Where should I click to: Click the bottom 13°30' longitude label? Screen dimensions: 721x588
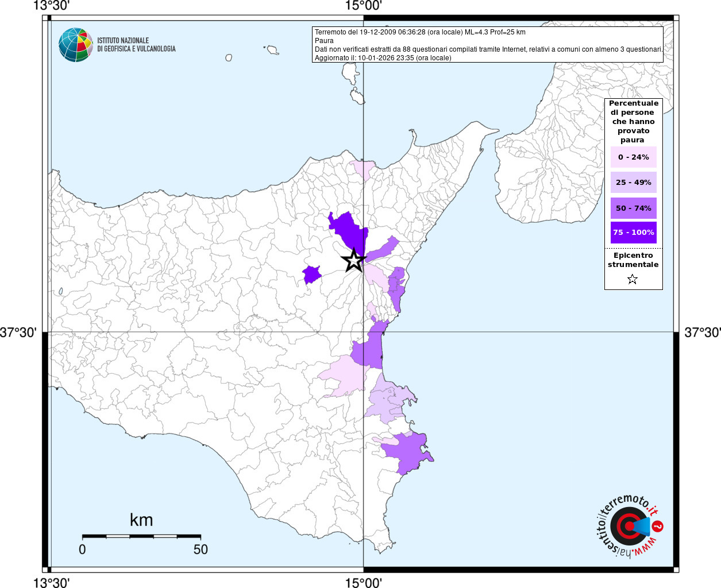pyautogui.click(x=51, y=583)
